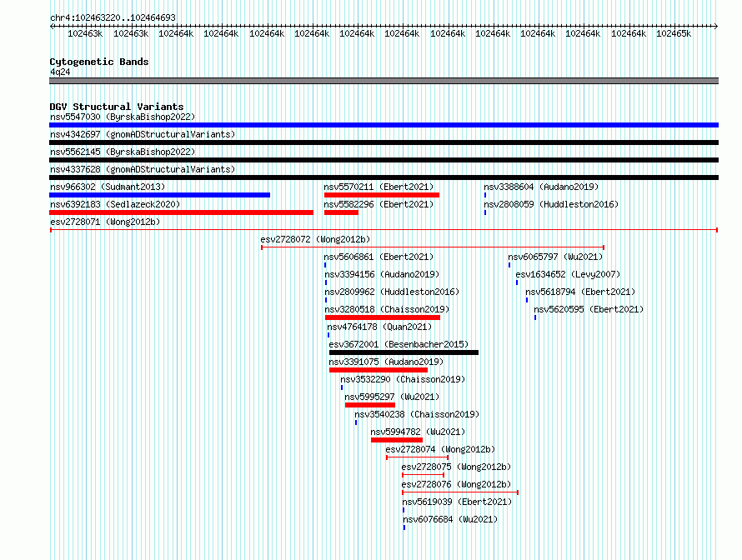Click the short red bar under nsv5582296
742x560 pixels.
click(x=341, y=212)
